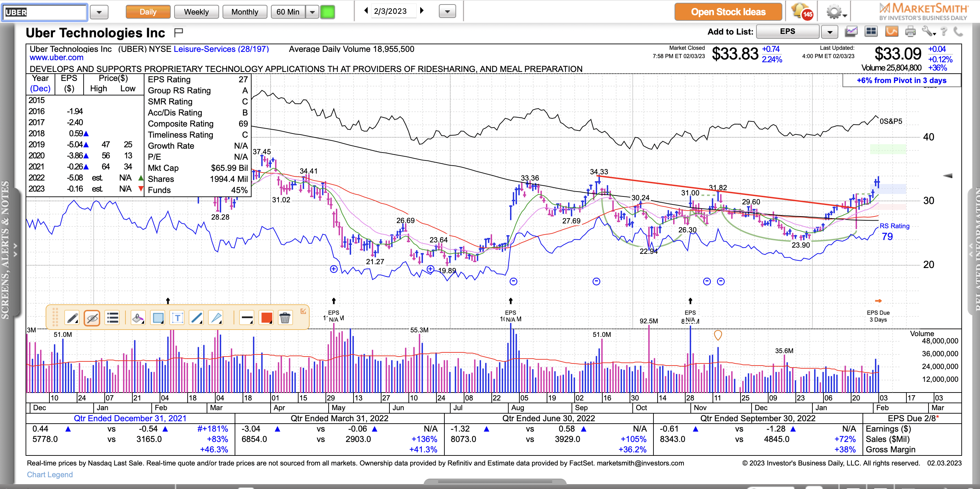
Task: Click the printer icon
Action: 911,31
